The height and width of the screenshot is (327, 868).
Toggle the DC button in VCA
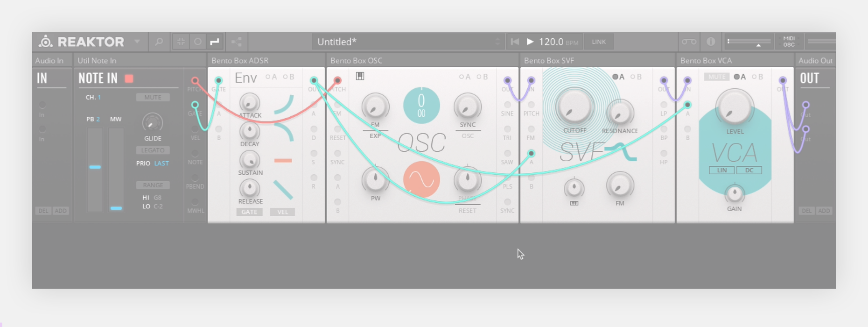point(749,170)
